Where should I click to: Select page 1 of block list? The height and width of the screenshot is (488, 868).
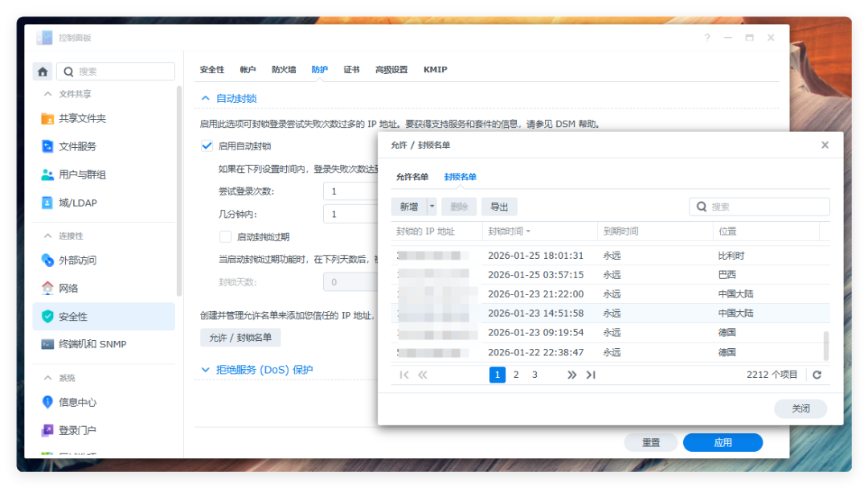[497, 375]
